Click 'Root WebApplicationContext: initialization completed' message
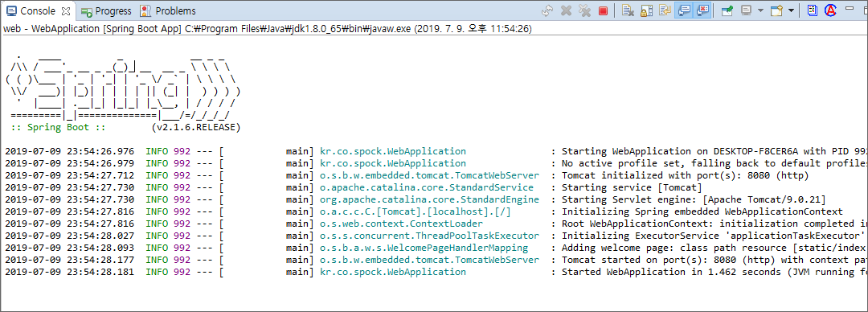Viewport: 868px width, 312px height. tap(714, 224)
